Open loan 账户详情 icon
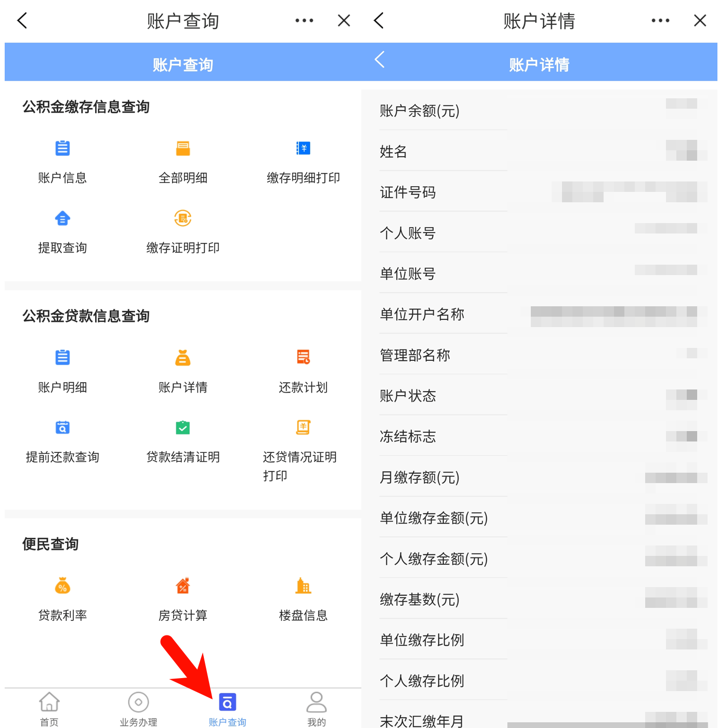719x728 pixels. coord(182,358)
